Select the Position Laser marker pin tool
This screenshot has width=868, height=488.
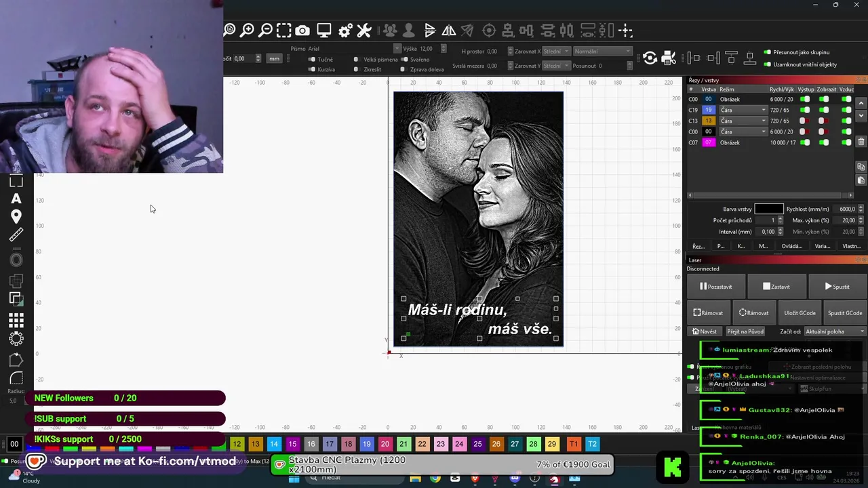[16, 217]
